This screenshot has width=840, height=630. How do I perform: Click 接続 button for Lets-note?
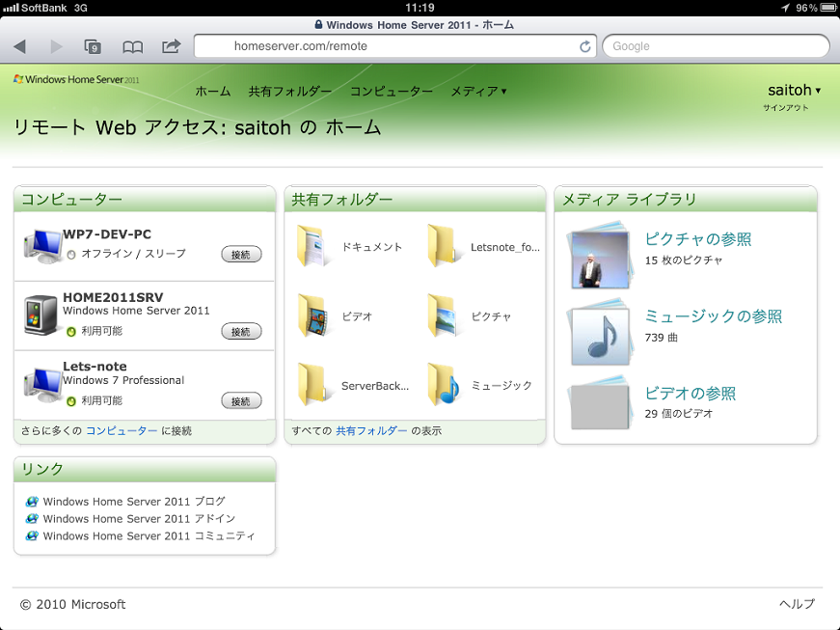pyautogui.click(x=241, y=400)
